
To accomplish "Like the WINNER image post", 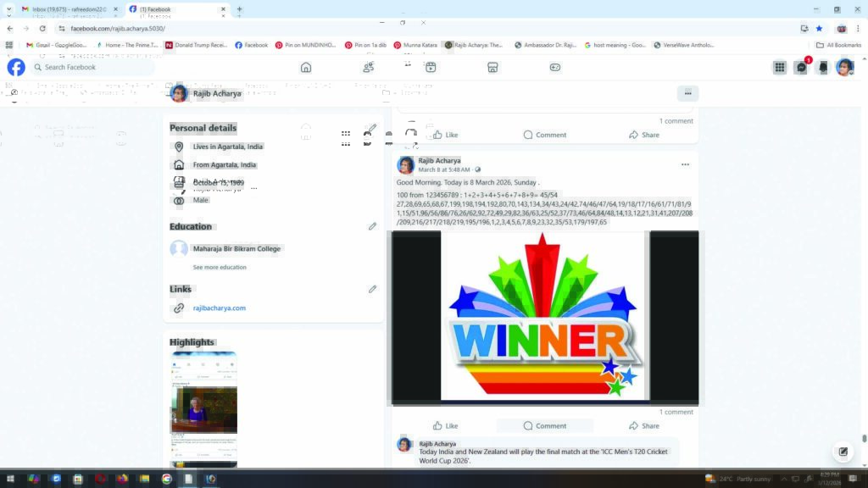I will pos(445,425).
